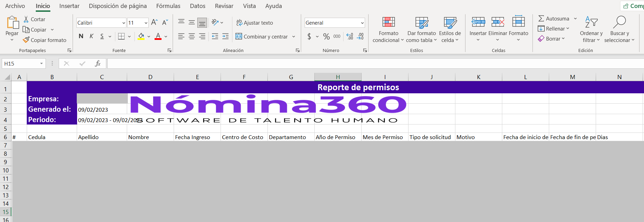Switch to the Revisar tab

224,6
